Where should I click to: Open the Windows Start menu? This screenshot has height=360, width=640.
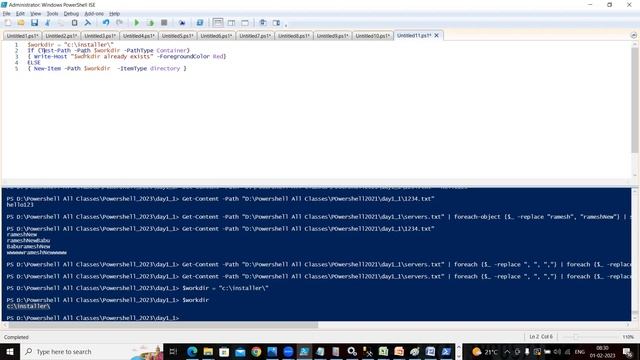(9, 351)
